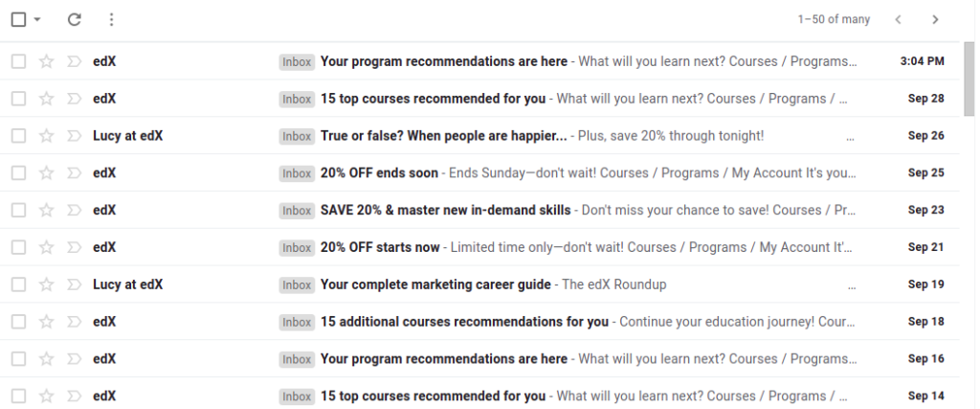Toggle the select all emails checkbox
This screenshot has width=980, height=409.
19,19
